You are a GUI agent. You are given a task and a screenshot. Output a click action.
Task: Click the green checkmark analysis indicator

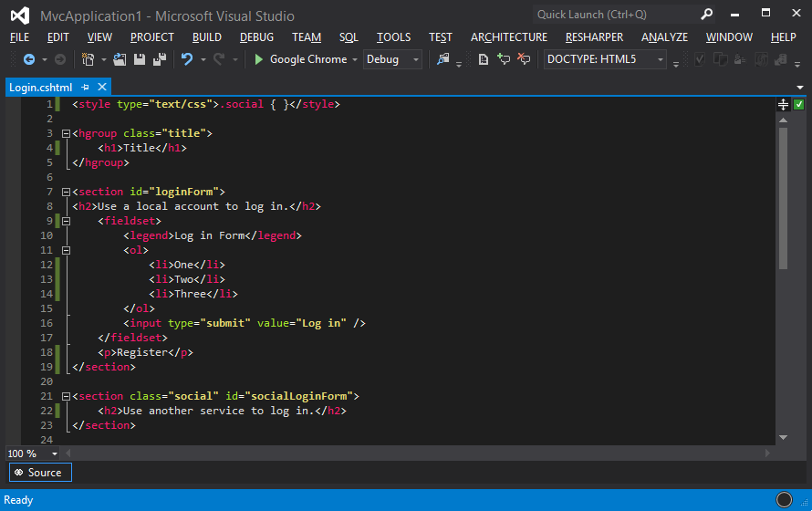(x=798, y=105)
